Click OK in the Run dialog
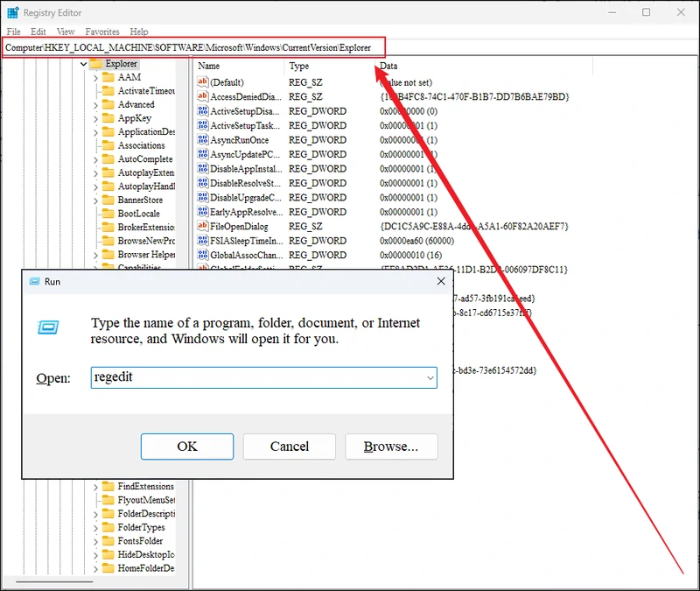 [x=187, y=447]
